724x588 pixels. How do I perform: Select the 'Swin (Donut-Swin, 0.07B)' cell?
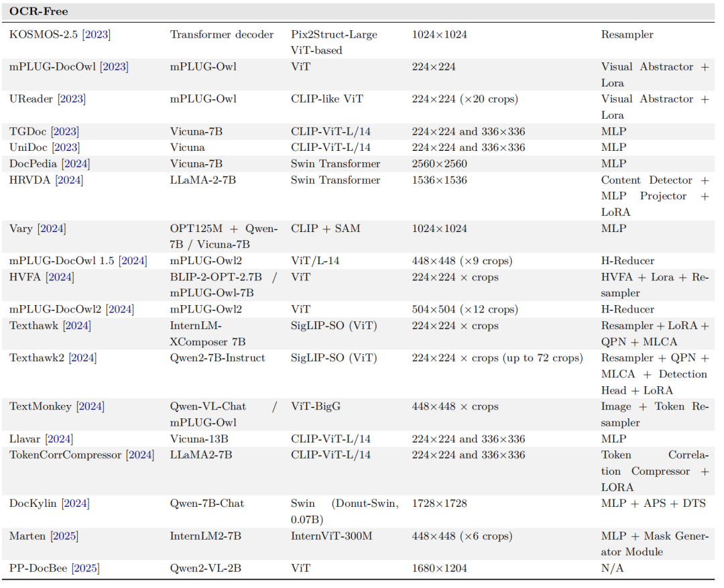pyautogui.click(x=345, y=512)
